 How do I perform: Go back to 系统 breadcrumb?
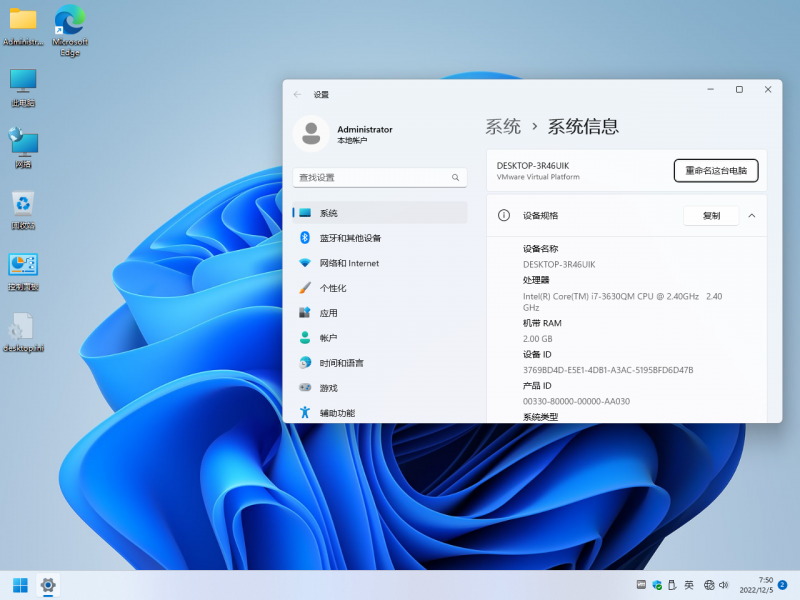point(503,126)
